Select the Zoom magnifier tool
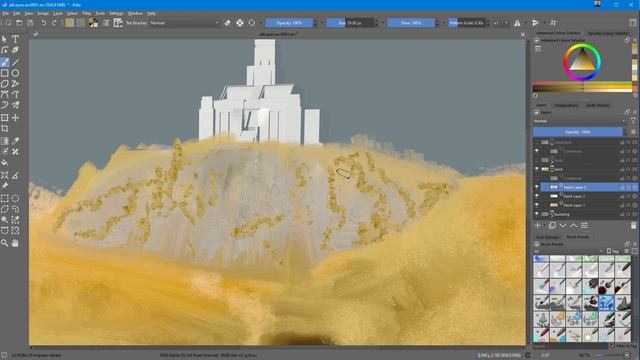 click(x=4, y=243)
